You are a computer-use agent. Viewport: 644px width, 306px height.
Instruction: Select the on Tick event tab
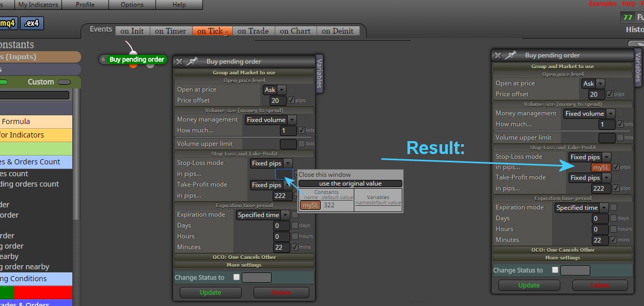pos(212,31)
